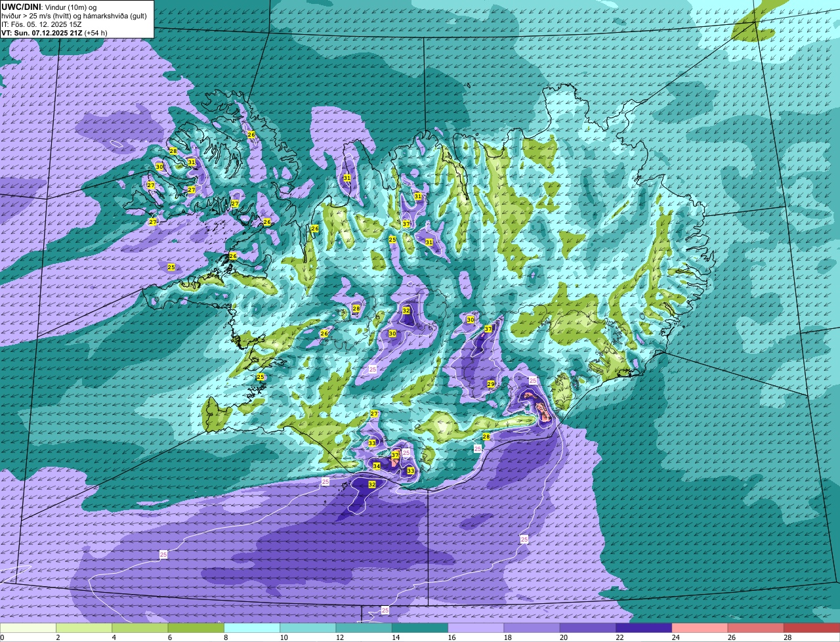The width and height of the screenshot is (840, 642).
Task: Click the 12–14 m/s teal legend swatch
Action: click(x=364, y=628)
